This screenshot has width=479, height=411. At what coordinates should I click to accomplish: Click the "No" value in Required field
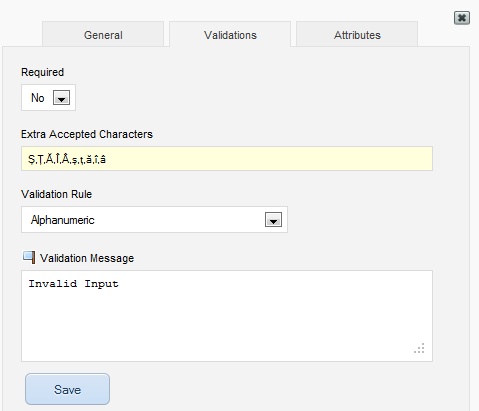[x=38, y=98]
